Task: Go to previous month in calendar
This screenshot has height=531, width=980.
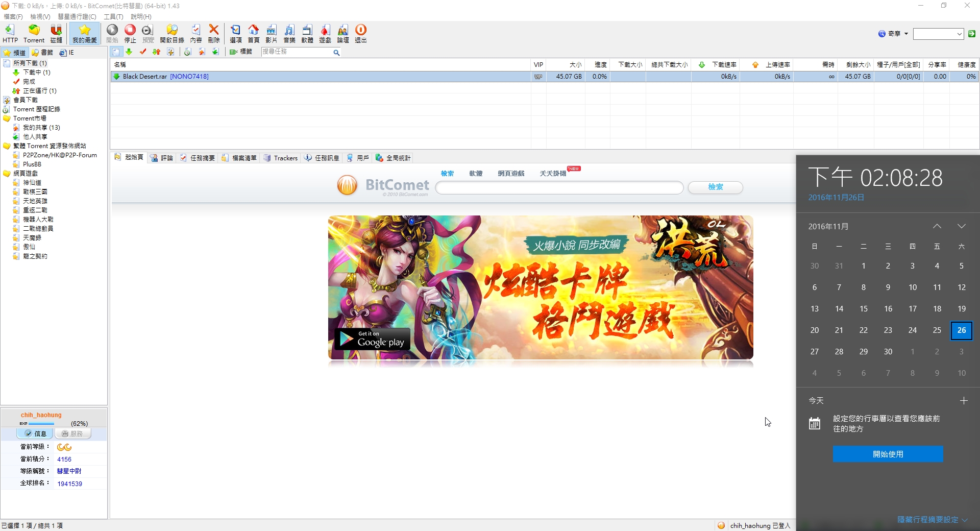Action: coord(937,226)
